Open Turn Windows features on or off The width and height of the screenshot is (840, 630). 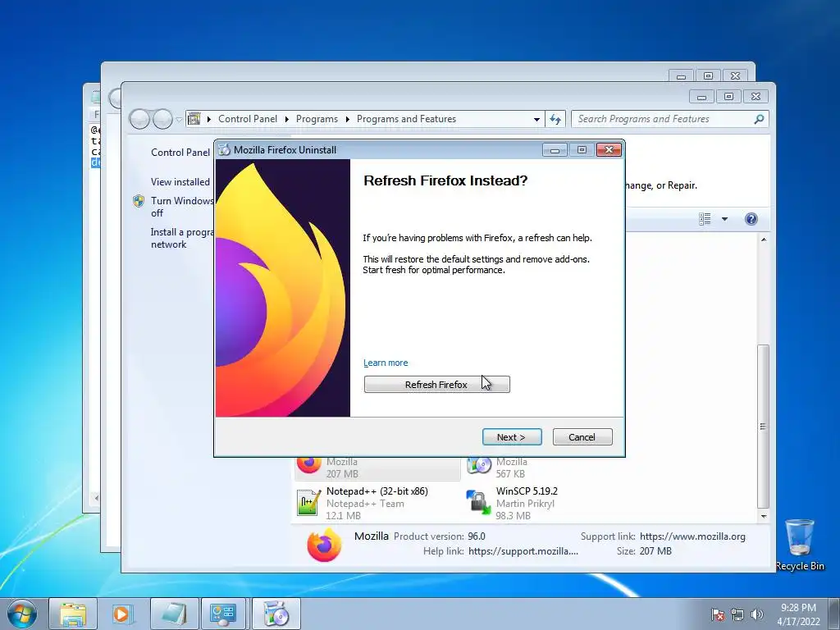pos(182,207)
